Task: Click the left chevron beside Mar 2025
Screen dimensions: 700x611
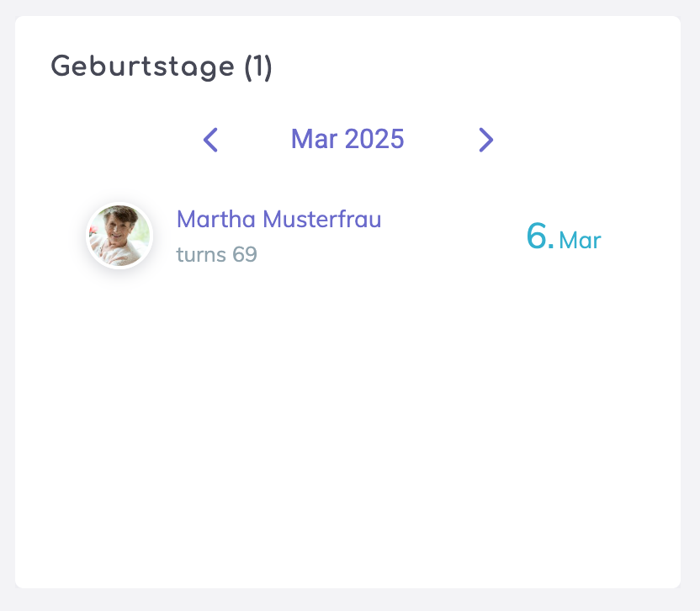Action: point(210,140)
